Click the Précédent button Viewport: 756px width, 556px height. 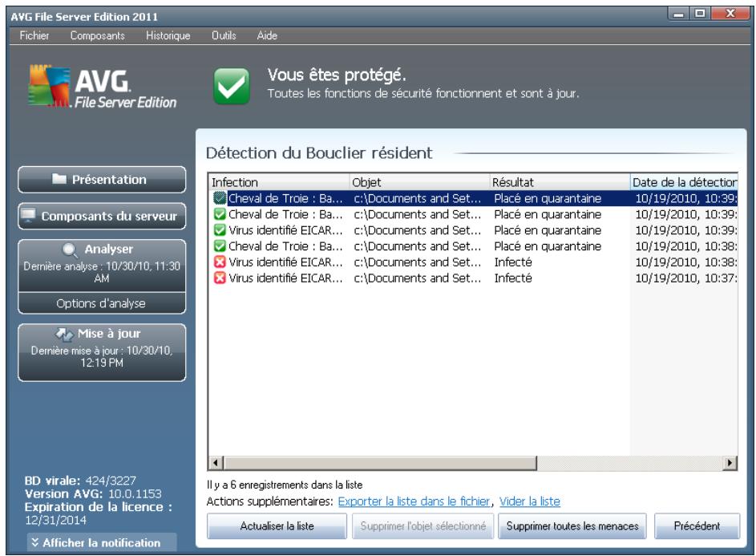point(697,526)
